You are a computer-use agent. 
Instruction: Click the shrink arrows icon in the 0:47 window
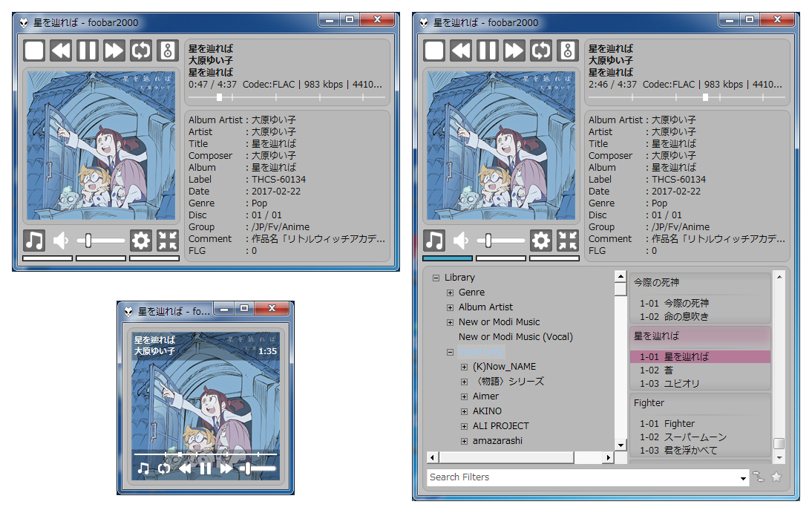168,241
